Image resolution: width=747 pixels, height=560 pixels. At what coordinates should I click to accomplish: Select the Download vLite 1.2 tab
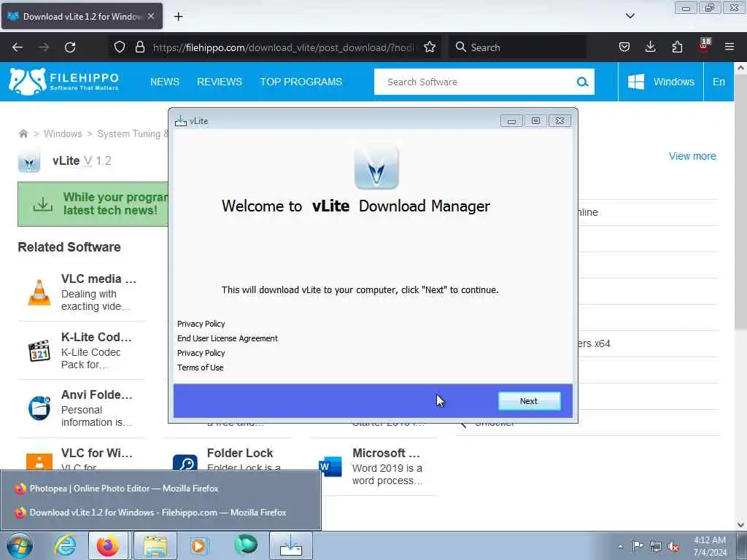[x=81, y=16]
